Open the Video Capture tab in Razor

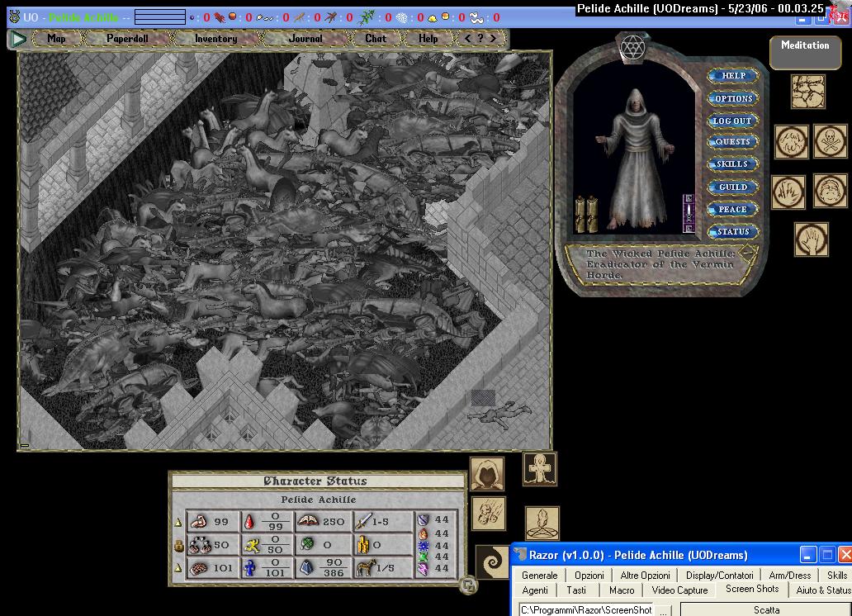tap(679, 590)
